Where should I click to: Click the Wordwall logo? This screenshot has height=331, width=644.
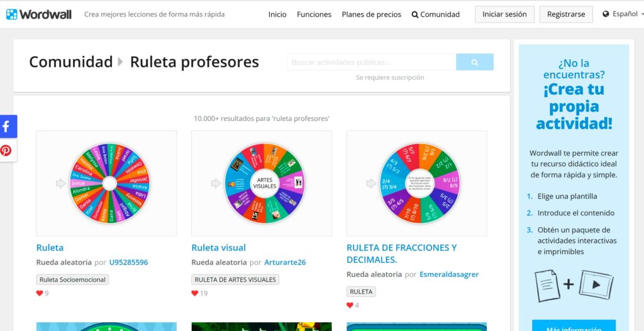coord(39,14)
